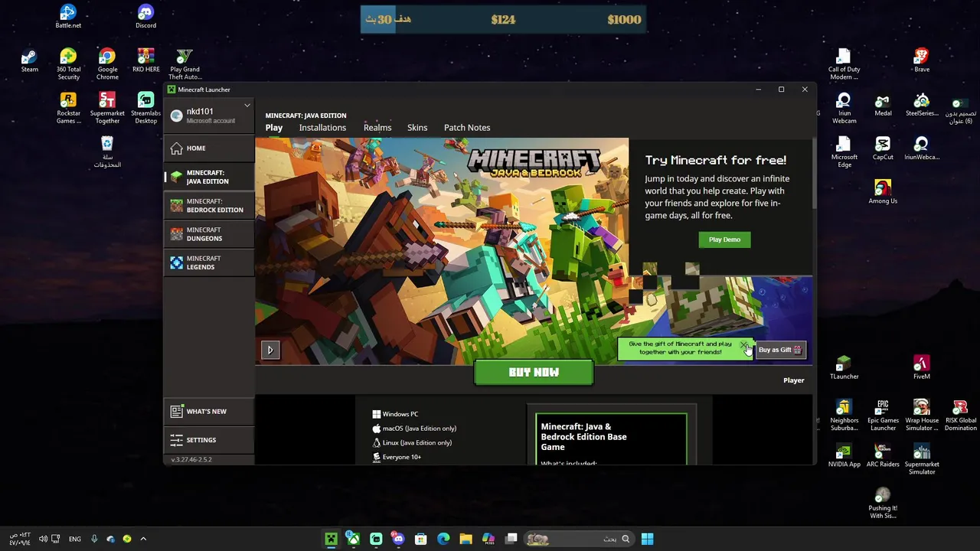The height and width of the screenshot is (551, 980).
Task: Open the Battle.net desktop shortcut
Action: click(x=68, y=16)
